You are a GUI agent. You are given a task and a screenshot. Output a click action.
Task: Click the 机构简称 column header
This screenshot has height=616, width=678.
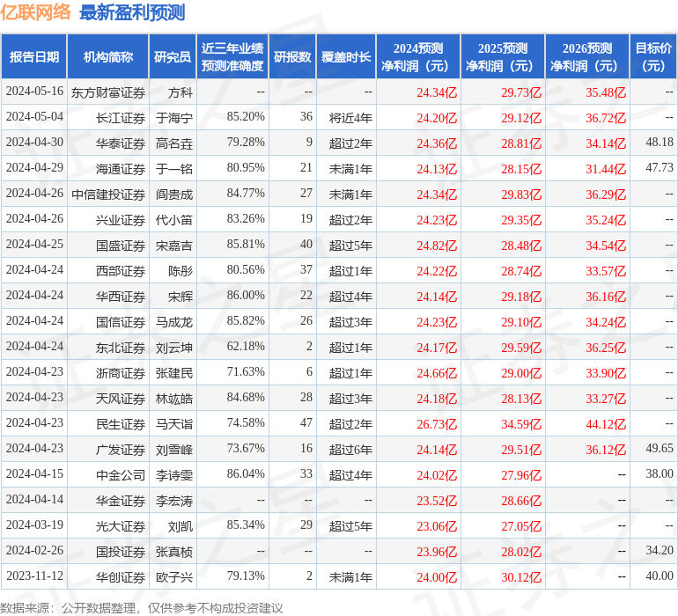coord(108,56)
